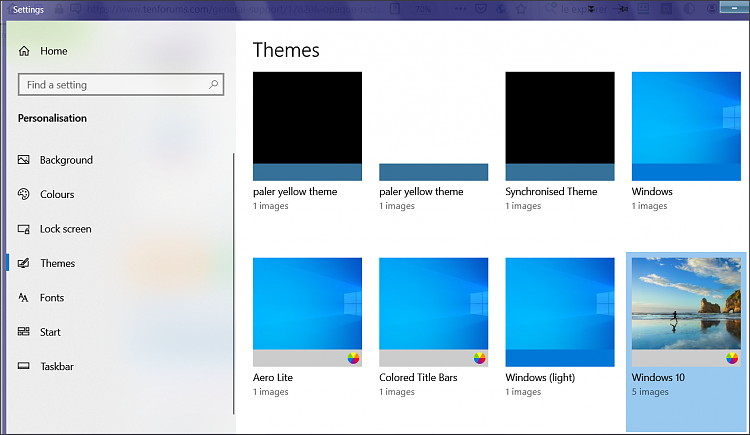The image size is (750, 435).
Task: Open Start settings page
Action: point(50,332)
